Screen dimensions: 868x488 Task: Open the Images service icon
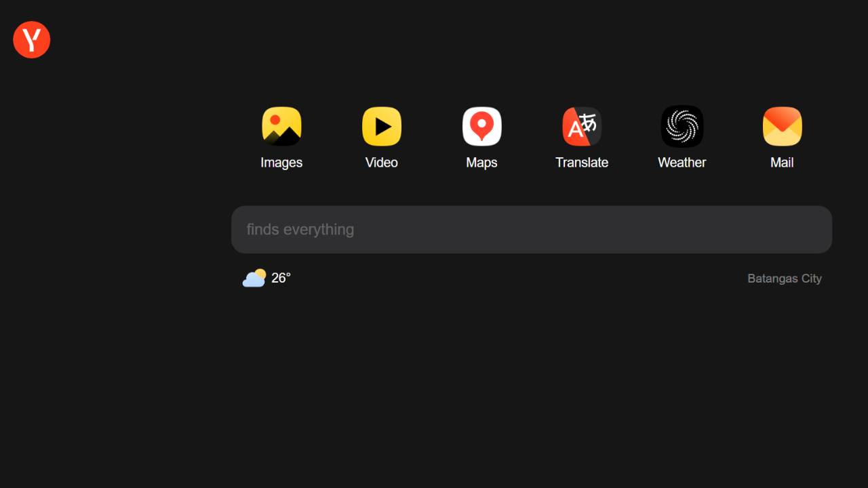pos(281,126)
